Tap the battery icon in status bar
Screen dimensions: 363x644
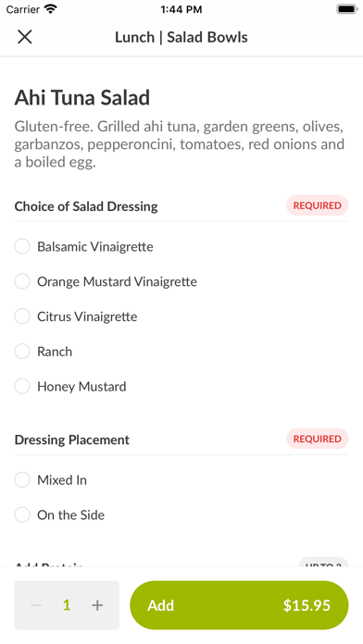click(347, 9)
